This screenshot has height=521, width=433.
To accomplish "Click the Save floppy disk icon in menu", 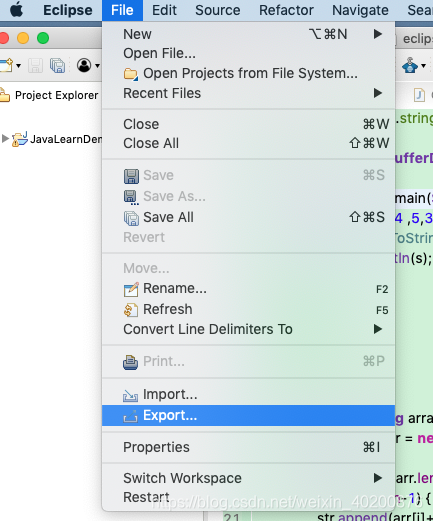I will click(131, 176).
